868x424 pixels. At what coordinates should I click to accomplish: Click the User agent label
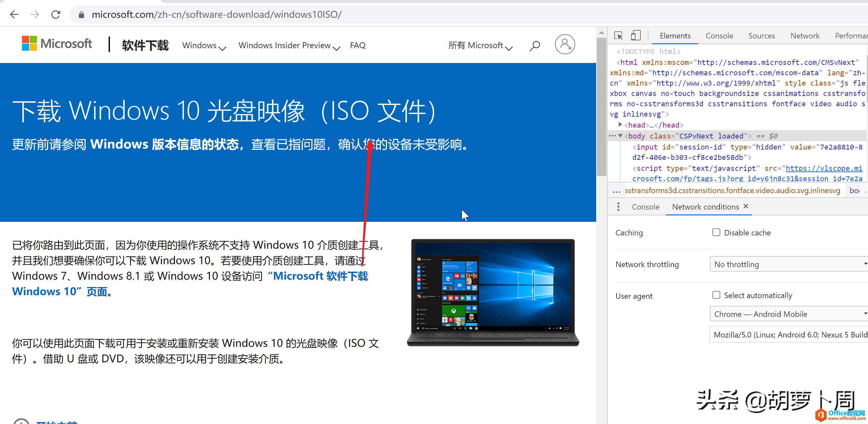[x=634, y=296]
